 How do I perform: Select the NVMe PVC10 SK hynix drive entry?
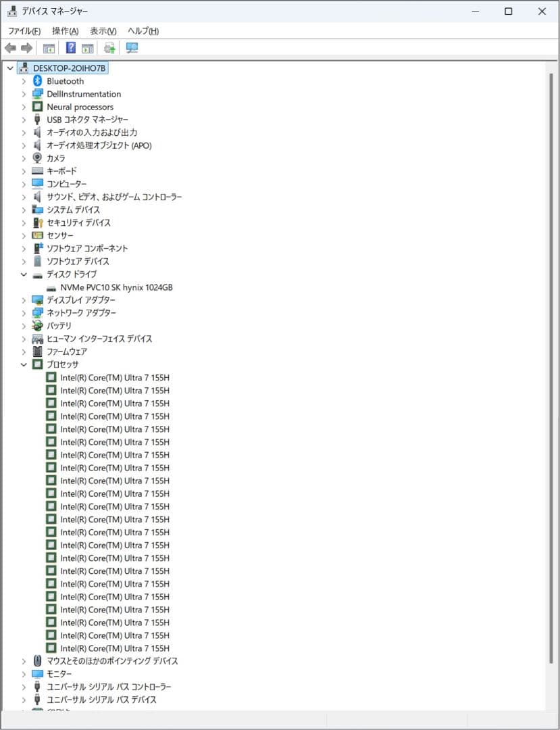(x=116, y=287)
